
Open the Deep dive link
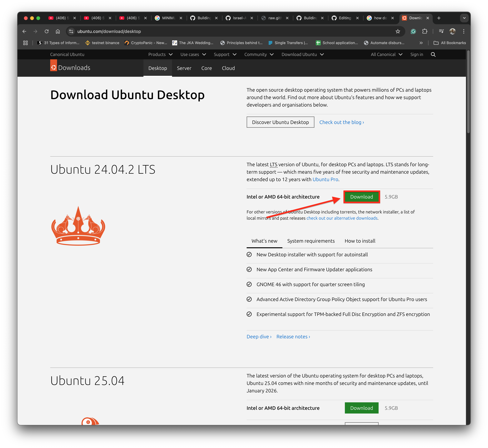tap(259, 337)
